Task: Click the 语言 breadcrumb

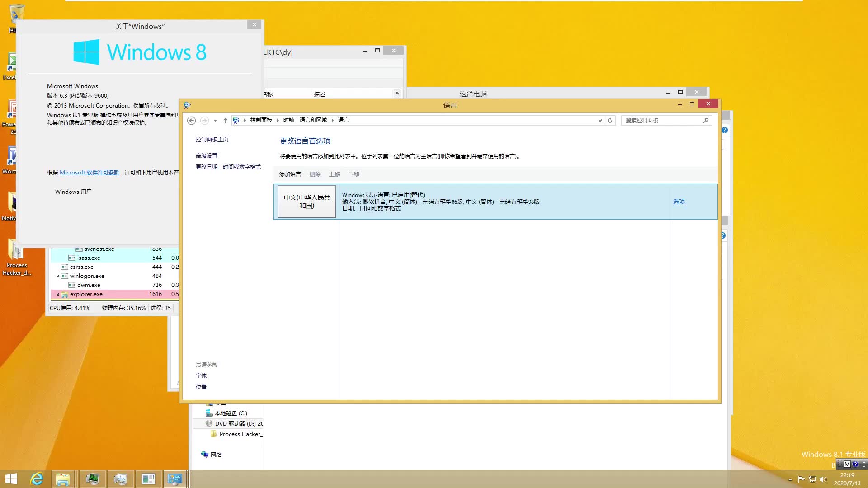Action: click(x=343, y=120)
